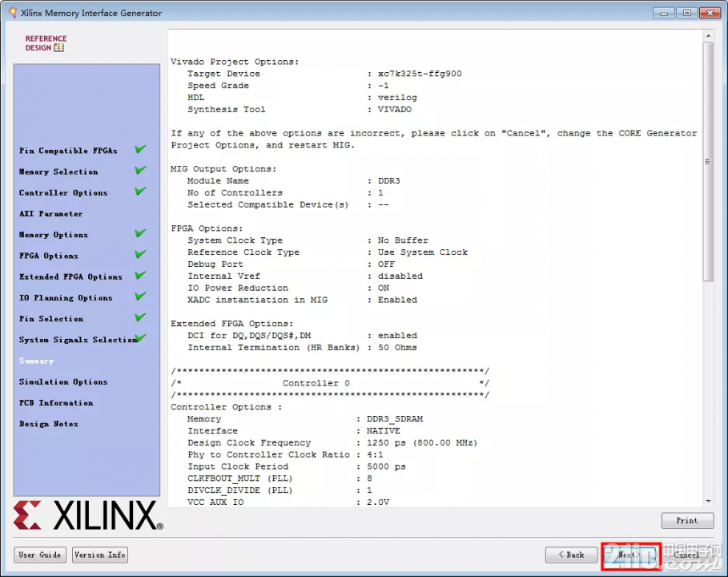The image size is (728, 577).
Task: Click the frequency value 1250 ps (800.00 MHz)
Action: click(422, 442)
